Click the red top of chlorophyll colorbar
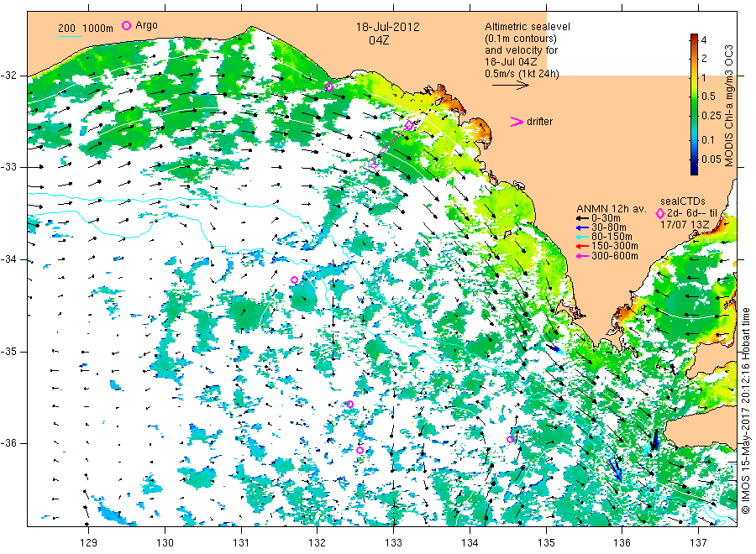The width and height of the screenshot is (756, 554). pos(694,38)
